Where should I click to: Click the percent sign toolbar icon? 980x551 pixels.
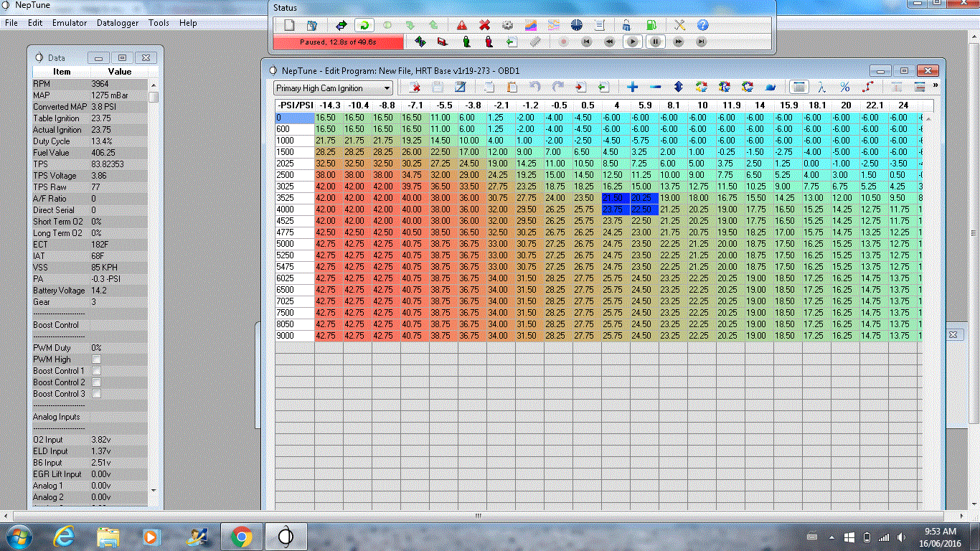(844, 88)
